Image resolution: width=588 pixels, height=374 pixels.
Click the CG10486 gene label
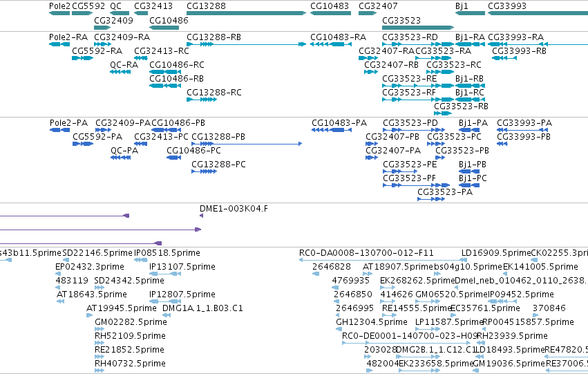pos(169,20)
